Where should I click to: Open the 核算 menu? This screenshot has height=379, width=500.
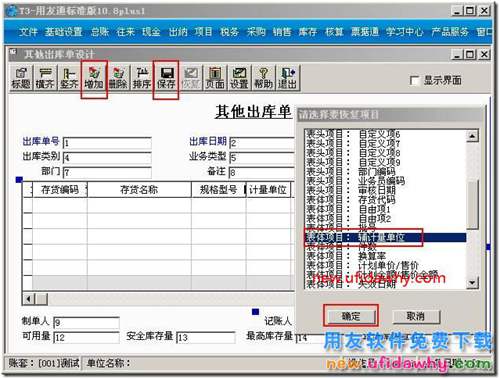coord(334,32)
